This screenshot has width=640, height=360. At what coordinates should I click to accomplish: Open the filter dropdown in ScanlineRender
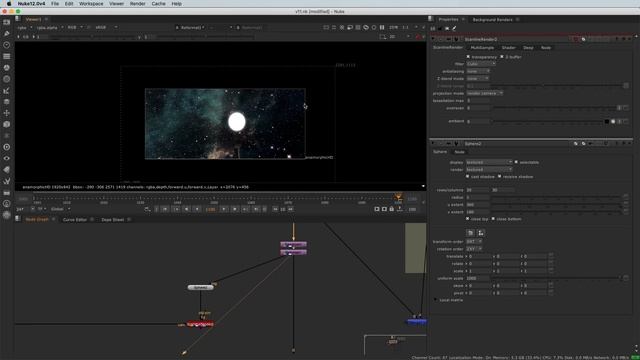pyautogui.click(x=481, y=64)
